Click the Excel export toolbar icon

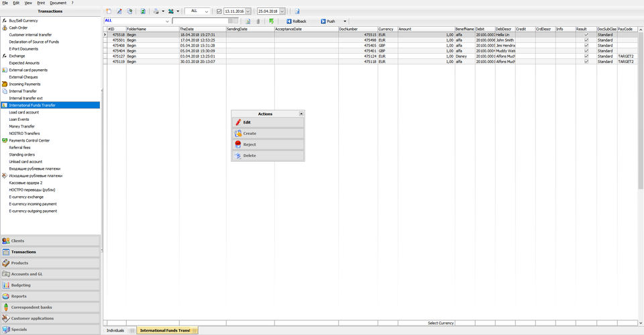click(x=171, y=11)
